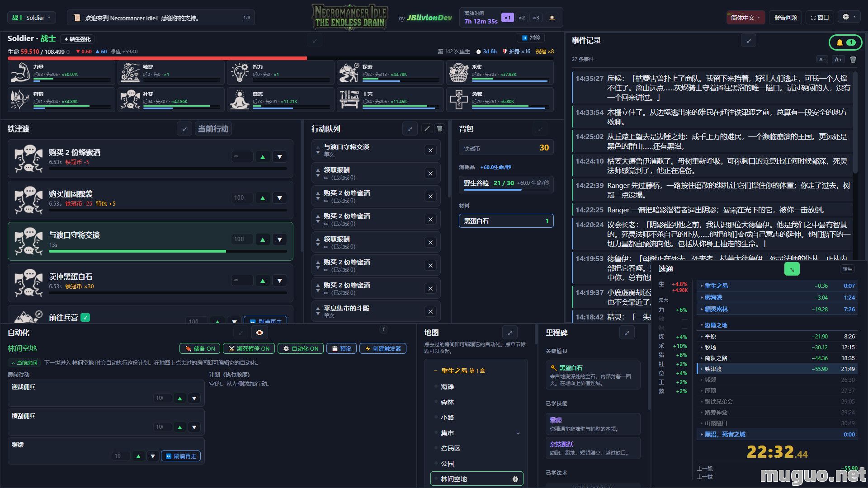The image size is (868, 488).
Task: Increase event log font size with A+
Action: pos(838,59)
